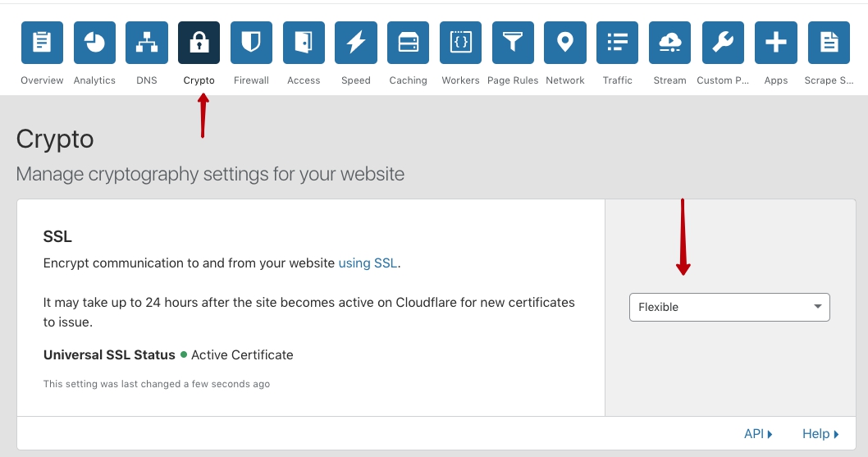
Task: Click "Manage cryptography settings" subtitle
Action: [x=210, y=174]
